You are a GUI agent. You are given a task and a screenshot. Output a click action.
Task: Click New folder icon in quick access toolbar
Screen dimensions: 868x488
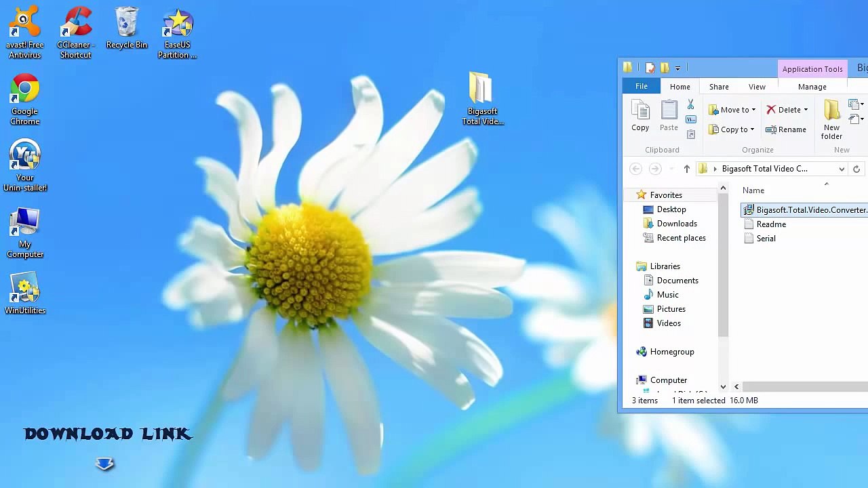tap(665, 67)
